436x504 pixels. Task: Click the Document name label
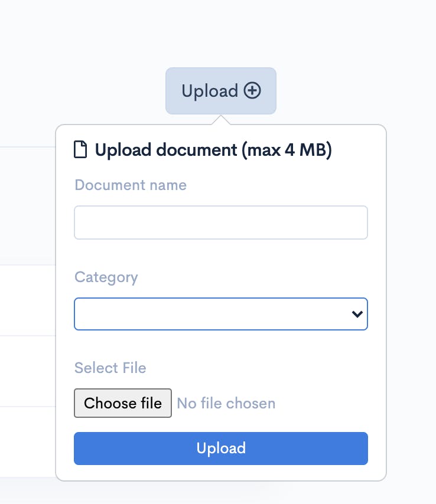(x=131, y=185)
